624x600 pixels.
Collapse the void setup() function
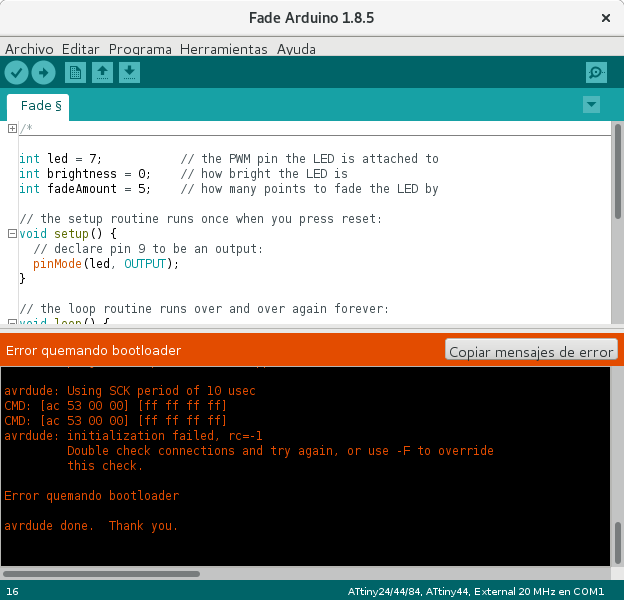point(12,234)
